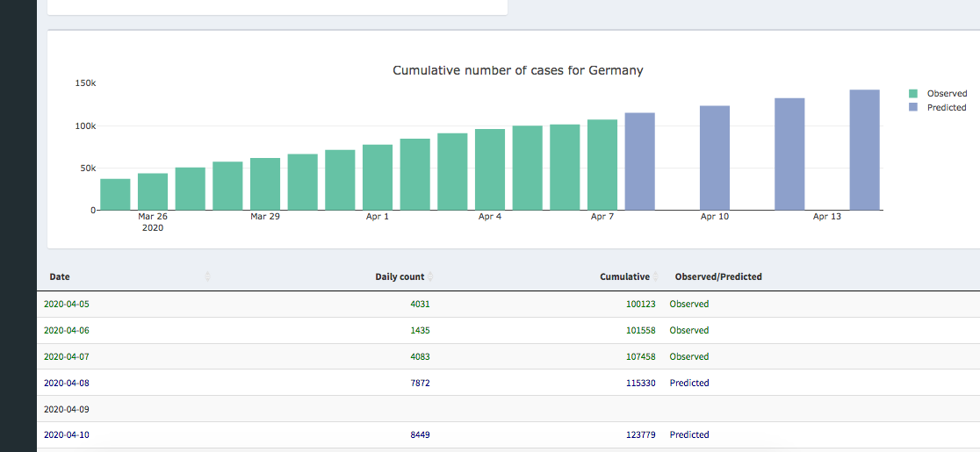The height and width of the screenshot is (452, 980).
Task: Click the chart title for Germany
Action: 517,70
